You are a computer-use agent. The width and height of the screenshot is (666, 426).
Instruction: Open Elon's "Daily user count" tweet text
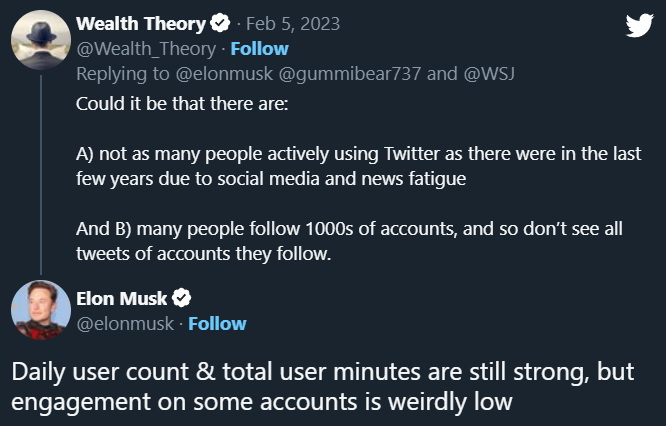(318, 385)
